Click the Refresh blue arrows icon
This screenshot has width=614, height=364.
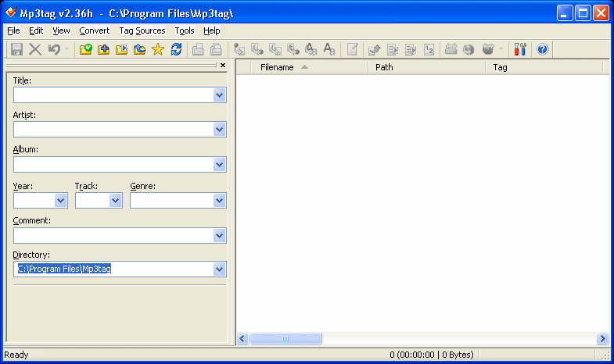pos(176,49)
